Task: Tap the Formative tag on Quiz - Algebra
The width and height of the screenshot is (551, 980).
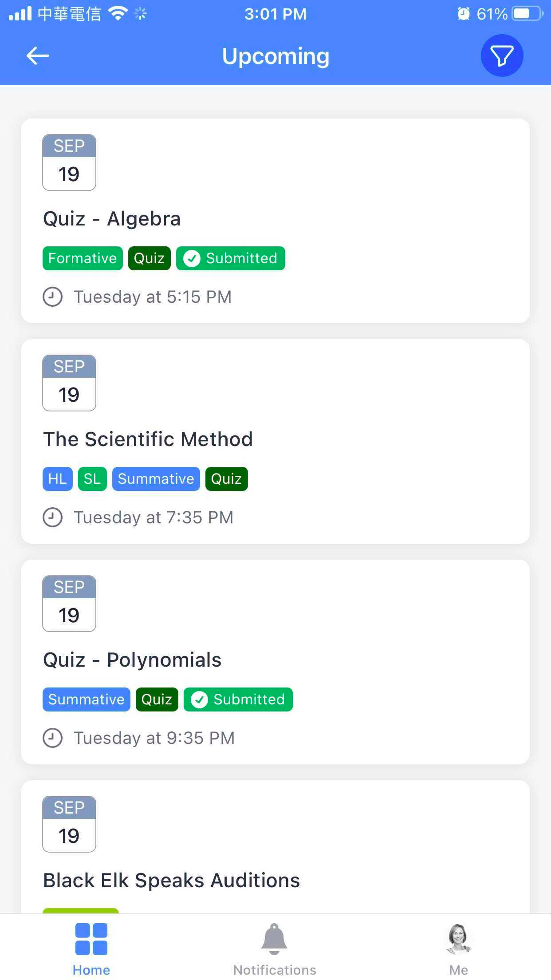Action: click(x=83, y=258)
